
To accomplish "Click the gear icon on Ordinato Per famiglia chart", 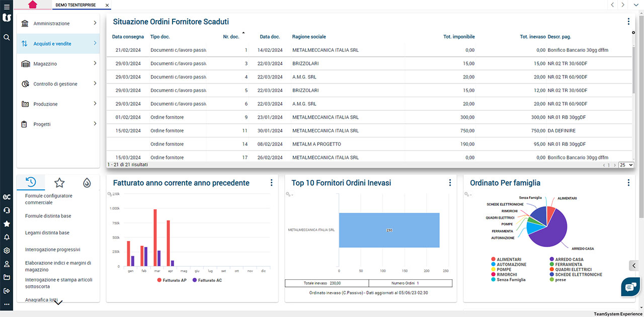I will (467, 194).
